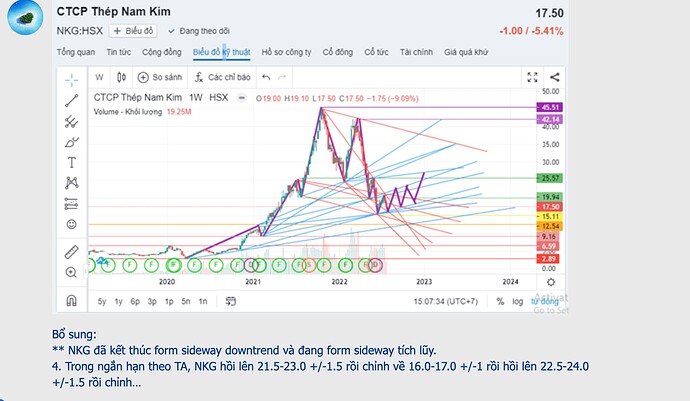Open the Giá quá khứ tab
Screen dimensions: 690x401
466,52
